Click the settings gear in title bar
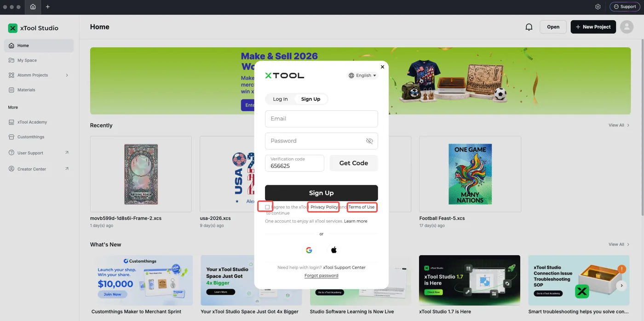This screenshot has height=321, width=644. tap(598, 7)
